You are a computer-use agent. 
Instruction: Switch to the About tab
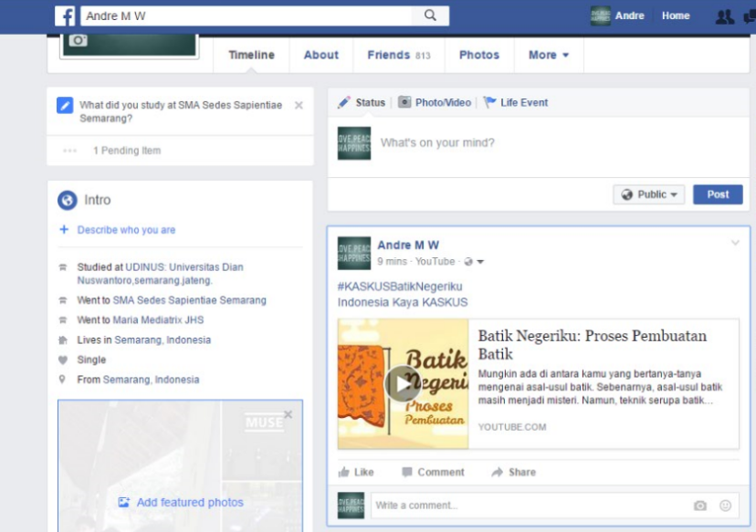(x=320, y=55)
